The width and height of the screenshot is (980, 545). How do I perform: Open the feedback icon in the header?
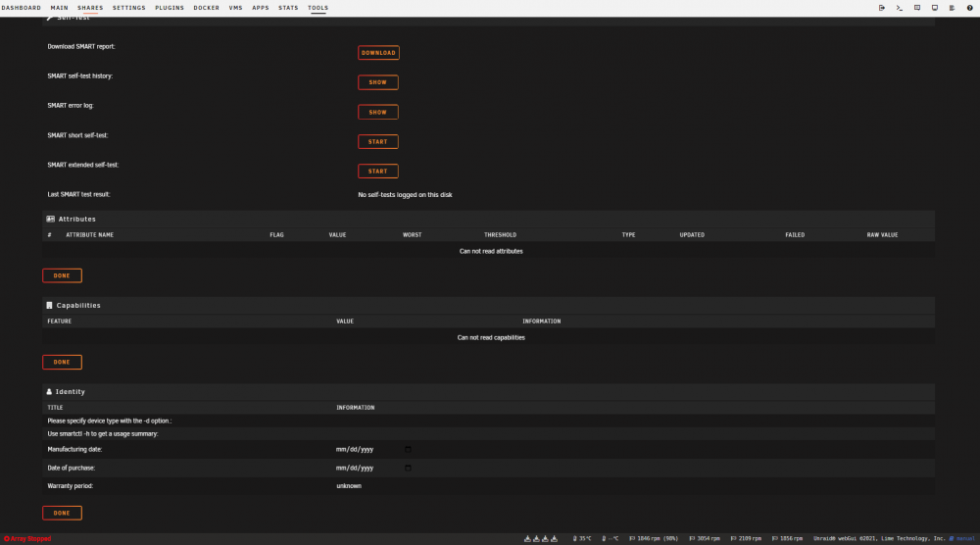917,8
